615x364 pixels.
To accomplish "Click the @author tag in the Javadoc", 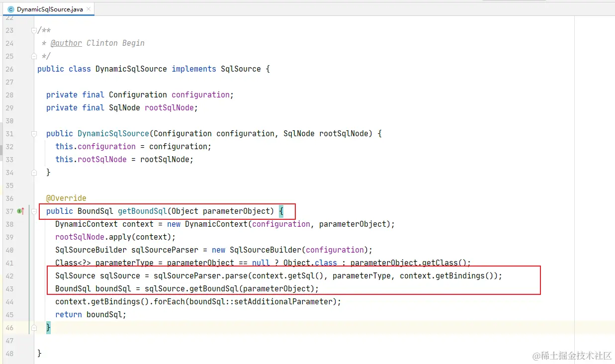I will 66,43.
